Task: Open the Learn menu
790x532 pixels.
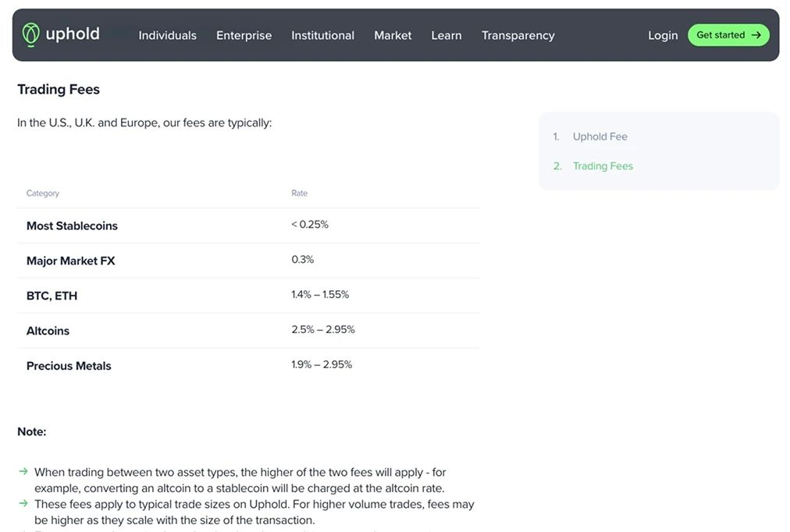Action: 446,35
